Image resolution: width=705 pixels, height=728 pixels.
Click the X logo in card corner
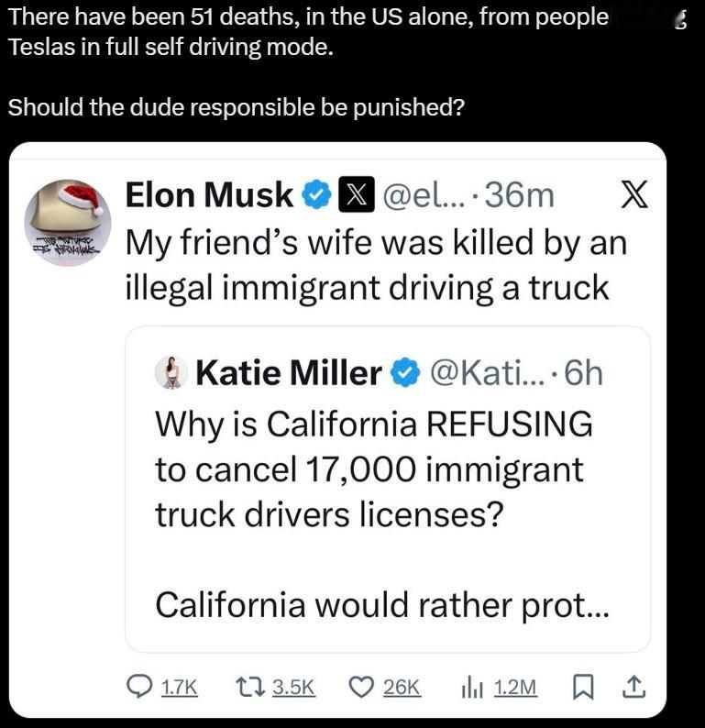(x=634, y=193)
